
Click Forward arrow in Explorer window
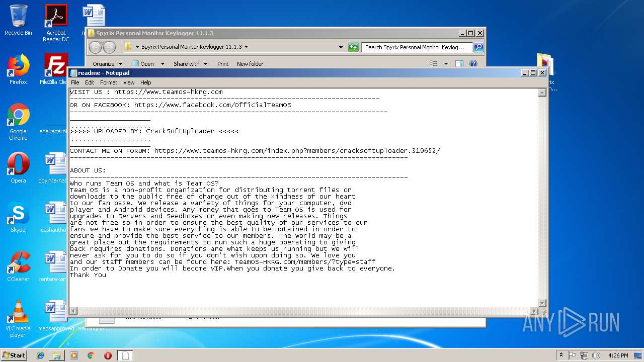(109, 47)
